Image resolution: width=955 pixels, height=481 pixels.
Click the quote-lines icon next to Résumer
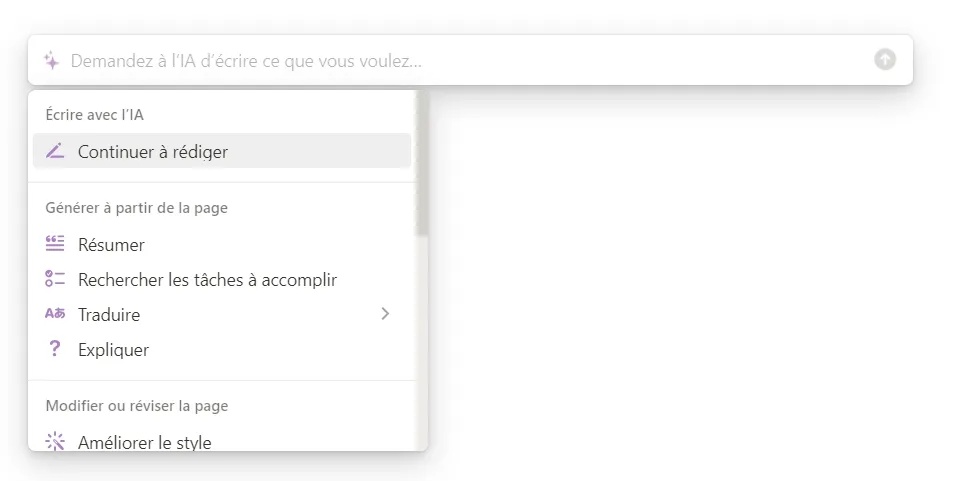tap(55, 244)
